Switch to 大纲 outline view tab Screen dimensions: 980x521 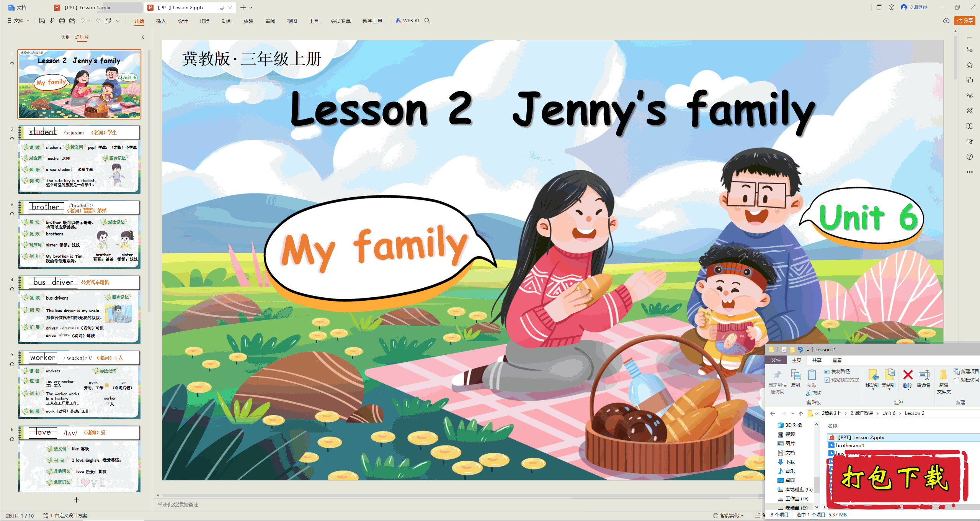click(65, 37)
